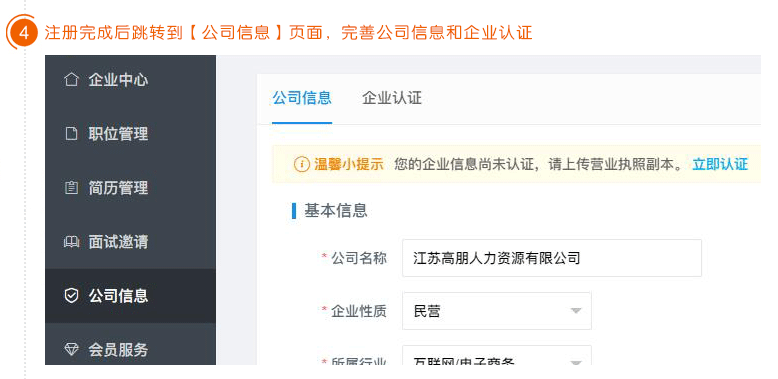Click the house icon beside 企业中心
The height and width of the screenshot is (379, 778).
click(x=71, y=80)
